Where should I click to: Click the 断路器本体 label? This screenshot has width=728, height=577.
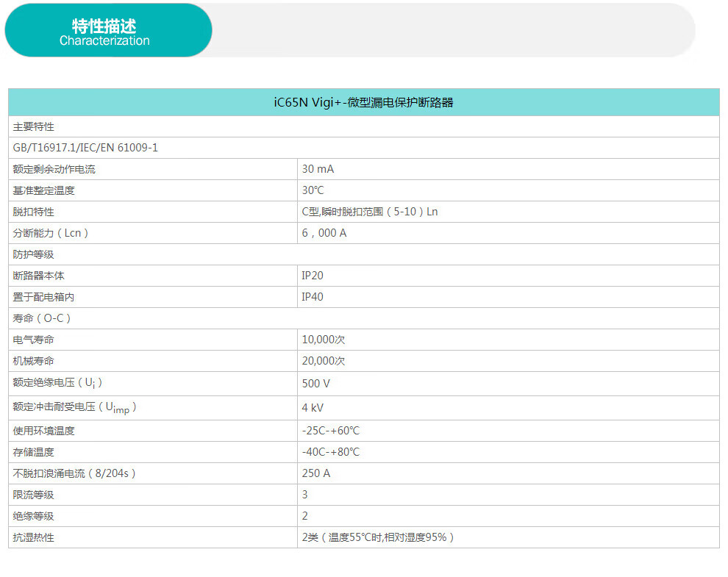38,276
